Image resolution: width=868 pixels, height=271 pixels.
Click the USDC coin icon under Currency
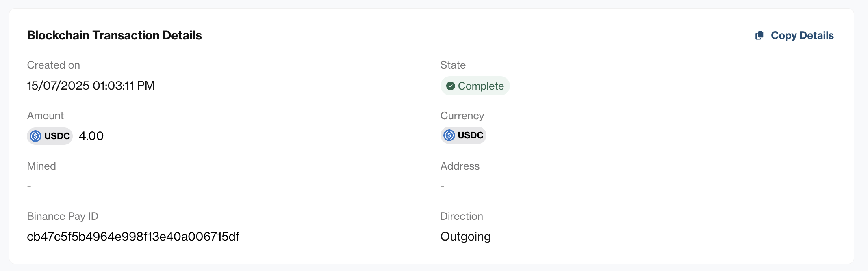click(x=449, y=135)
